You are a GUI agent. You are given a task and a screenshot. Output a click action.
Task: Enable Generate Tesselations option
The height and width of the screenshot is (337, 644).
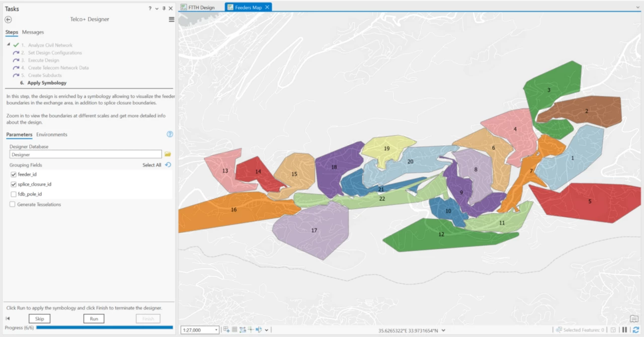click(x=12, y=205)
